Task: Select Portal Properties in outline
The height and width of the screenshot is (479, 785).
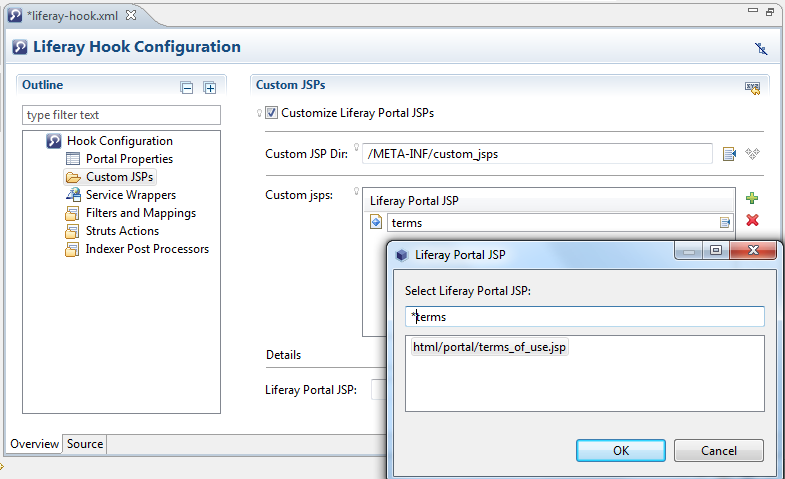Action: pos(129,159)
